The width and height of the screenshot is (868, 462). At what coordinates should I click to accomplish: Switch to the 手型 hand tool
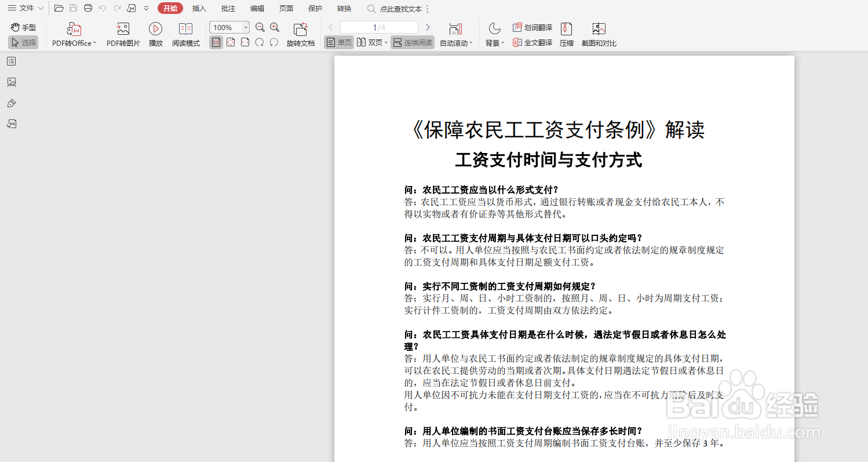pyautogui.click(x=22, y=27)
